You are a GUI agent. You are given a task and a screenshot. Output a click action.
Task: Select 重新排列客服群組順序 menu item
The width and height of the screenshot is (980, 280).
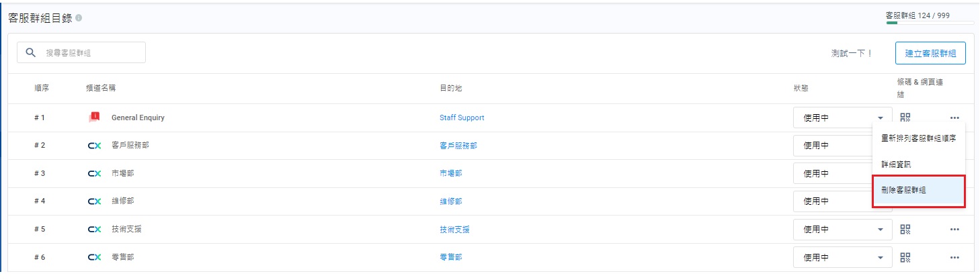click(x=918, y=138)
